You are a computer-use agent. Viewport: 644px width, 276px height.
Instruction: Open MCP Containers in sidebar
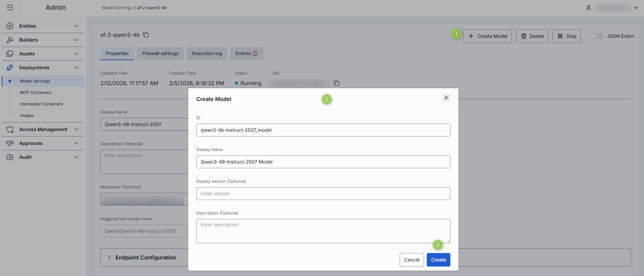35,93
